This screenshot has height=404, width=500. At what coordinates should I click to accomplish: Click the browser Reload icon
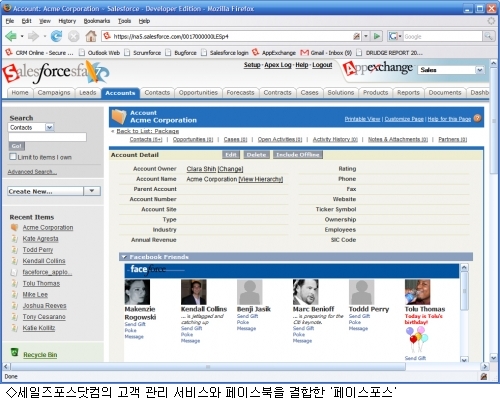(56, 36)
